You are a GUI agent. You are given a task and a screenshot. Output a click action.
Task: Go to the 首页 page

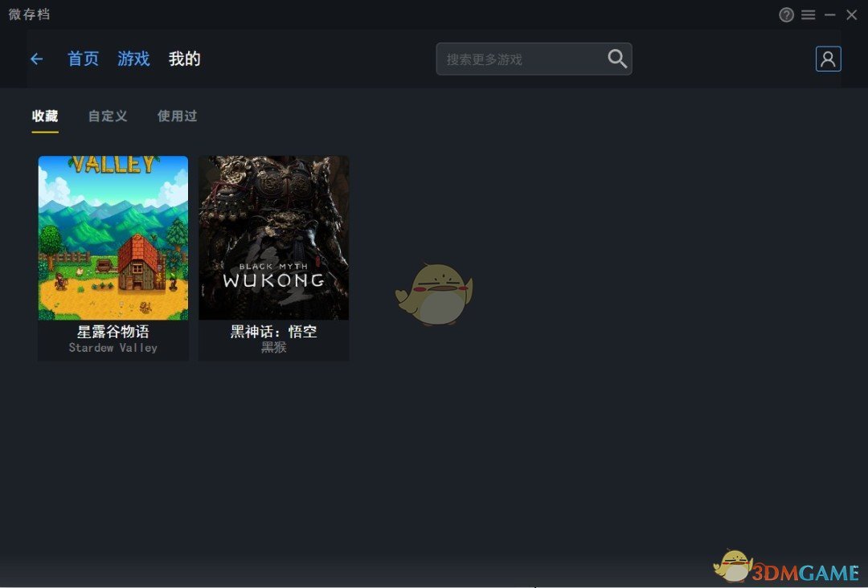click(x=83, y=59)
